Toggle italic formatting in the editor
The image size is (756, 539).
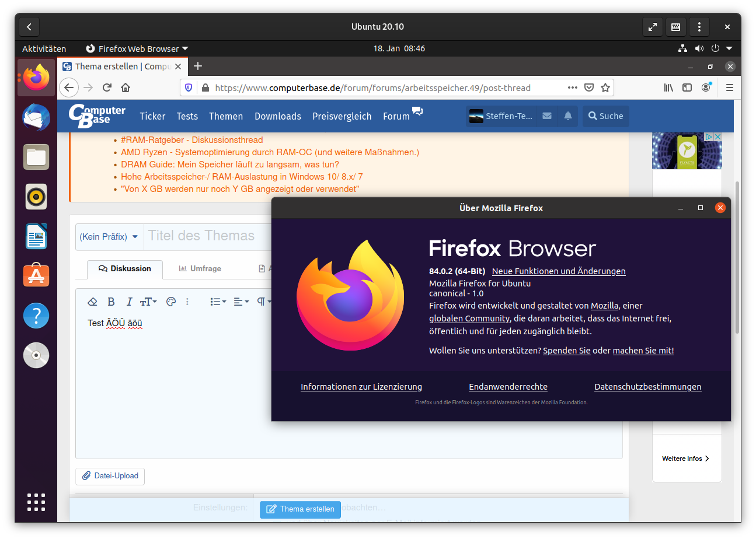coord(129,302)
